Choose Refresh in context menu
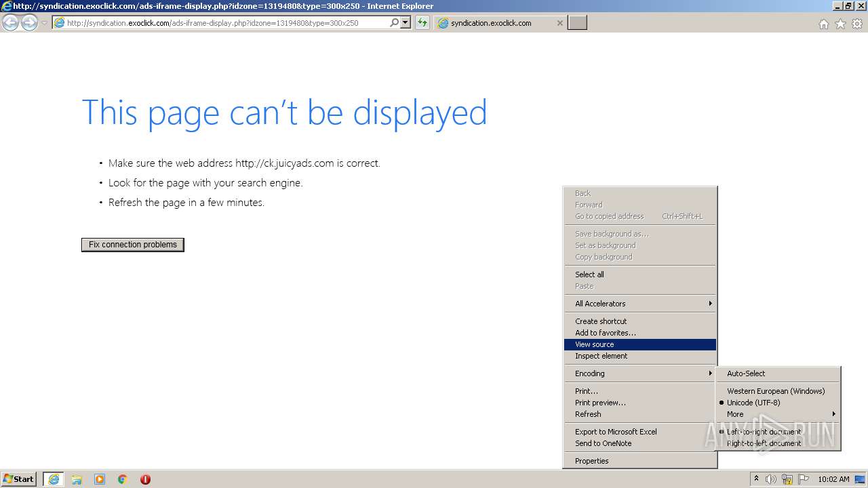 640,414
